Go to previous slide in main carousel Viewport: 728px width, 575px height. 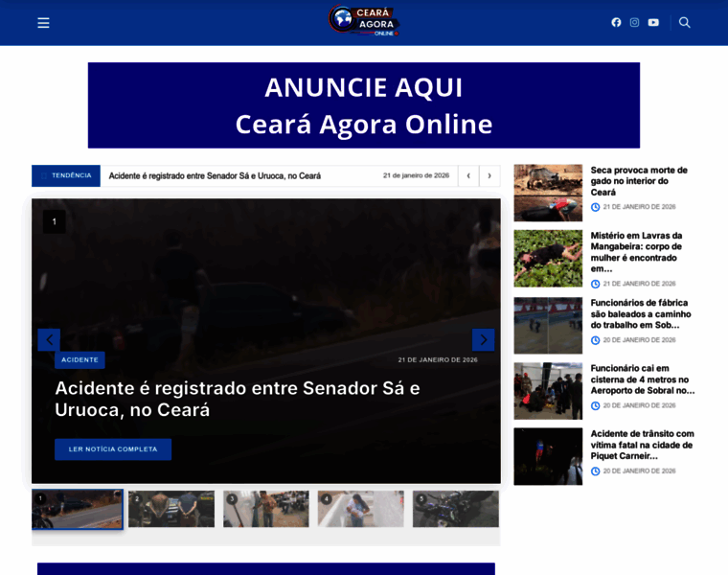(49, 339)
